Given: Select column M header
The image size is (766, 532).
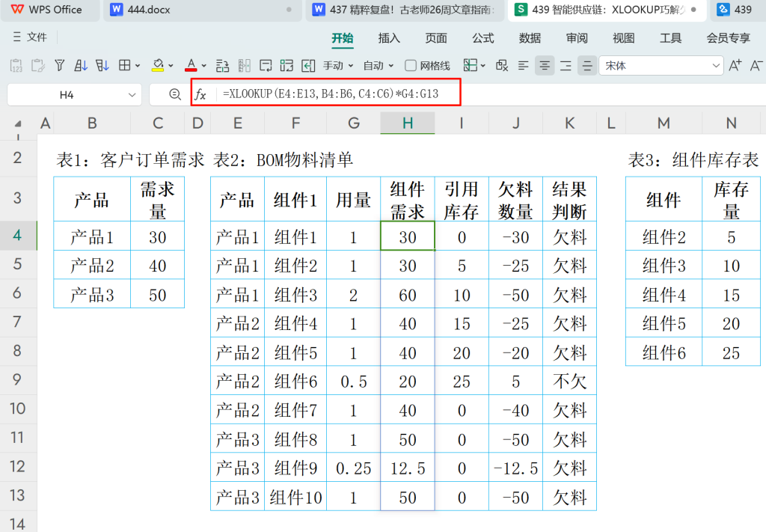Looking at the screenshot, I should (664, 123).
